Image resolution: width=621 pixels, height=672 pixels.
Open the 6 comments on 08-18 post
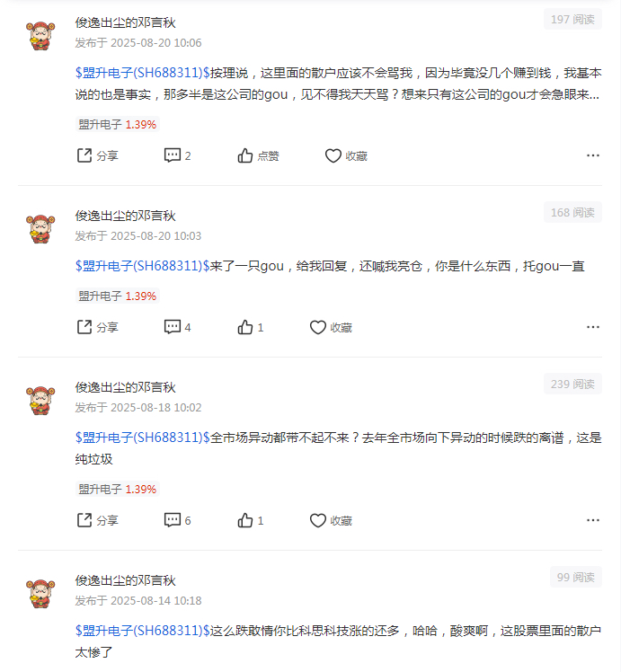177,520
